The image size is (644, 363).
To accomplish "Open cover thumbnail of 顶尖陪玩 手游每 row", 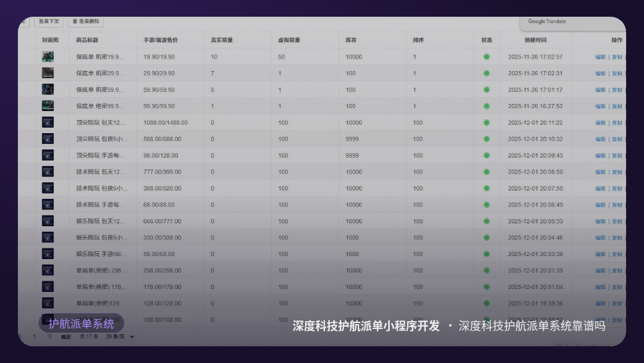I will tap(48, 155).
